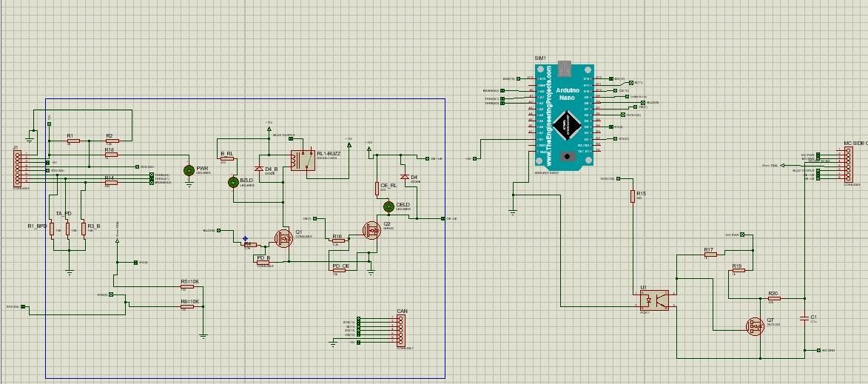
Task: Click the ground symbol under the PWR LED
Action: (189, 185)
